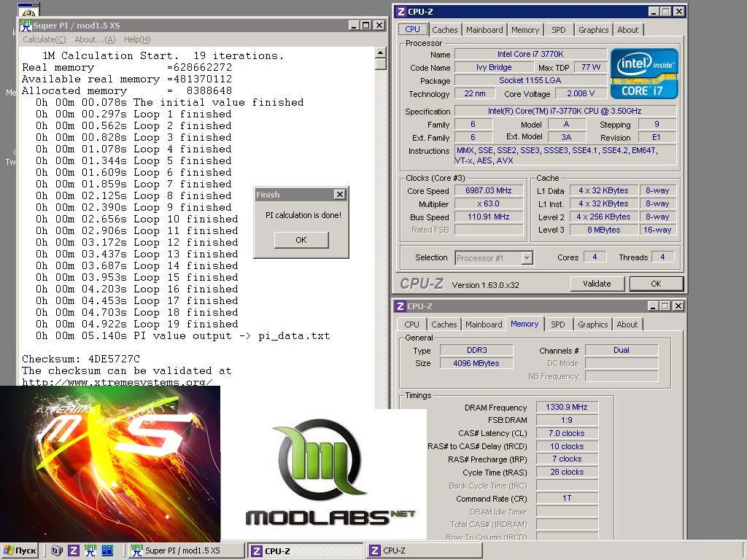Click the Code Name value Ivy Bridge

click(494, 68)
